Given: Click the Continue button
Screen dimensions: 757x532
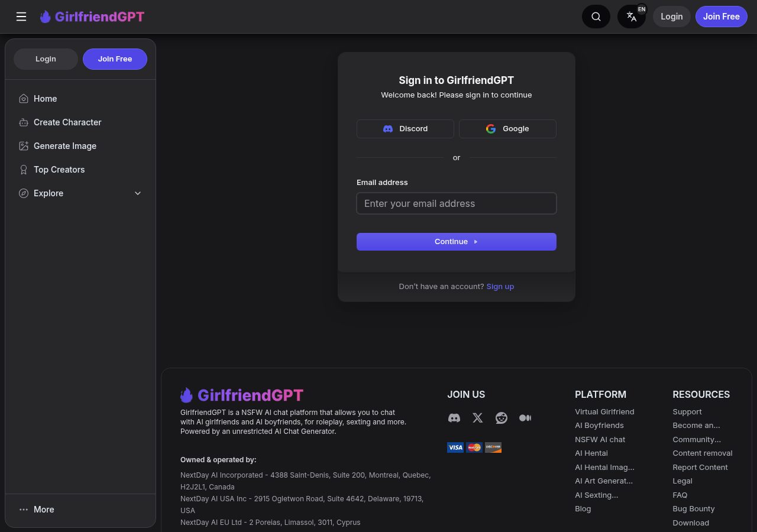Looking at the screenshot, I should point(457,242).
